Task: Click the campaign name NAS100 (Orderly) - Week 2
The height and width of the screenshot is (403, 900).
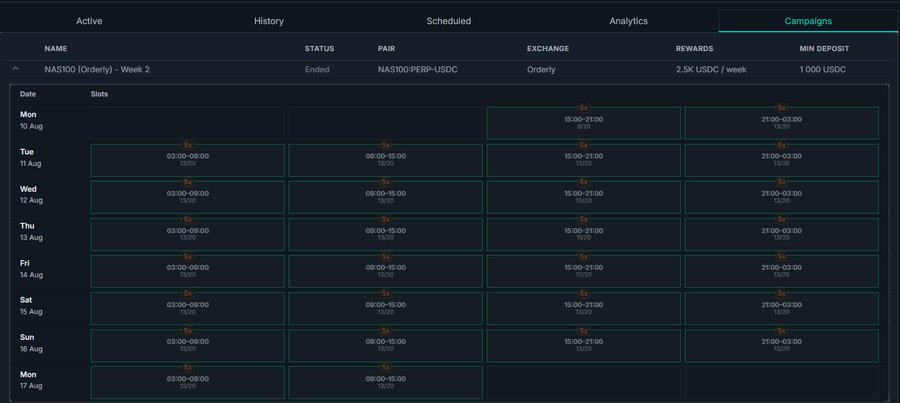Action: 97,69
